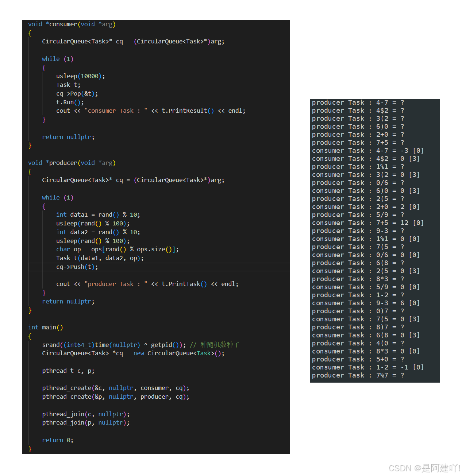
Task: Click output line 'producer Task : 2+0 = ?'
Action: click(358, 135)
